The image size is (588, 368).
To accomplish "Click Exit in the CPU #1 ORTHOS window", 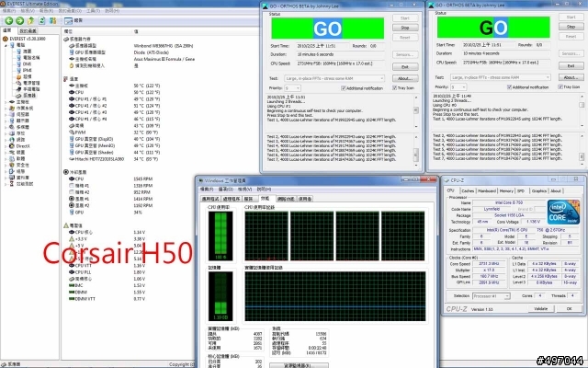I will 405,67.
